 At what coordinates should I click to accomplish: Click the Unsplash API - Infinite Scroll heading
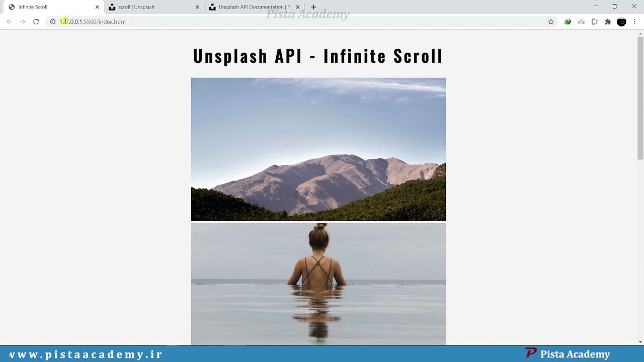tap(318, 56)
